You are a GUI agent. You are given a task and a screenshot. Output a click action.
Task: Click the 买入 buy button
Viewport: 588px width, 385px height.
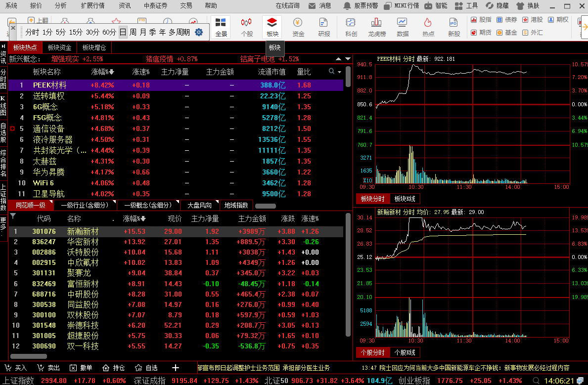coord(16,368)
